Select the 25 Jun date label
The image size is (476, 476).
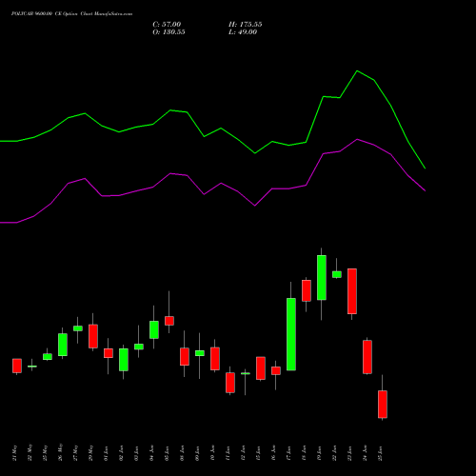(x=381, y=453)
